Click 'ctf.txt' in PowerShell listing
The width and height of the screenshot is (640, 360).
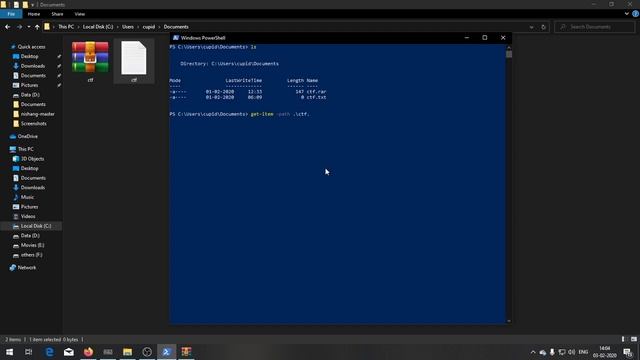tap(316, 98)
